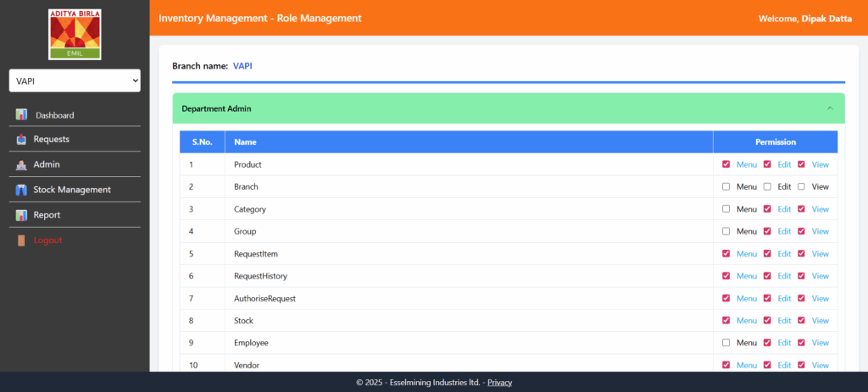Uncheck the Menu checkbox for Product
The width and height of the screenshot is (868, 392).
726,164
